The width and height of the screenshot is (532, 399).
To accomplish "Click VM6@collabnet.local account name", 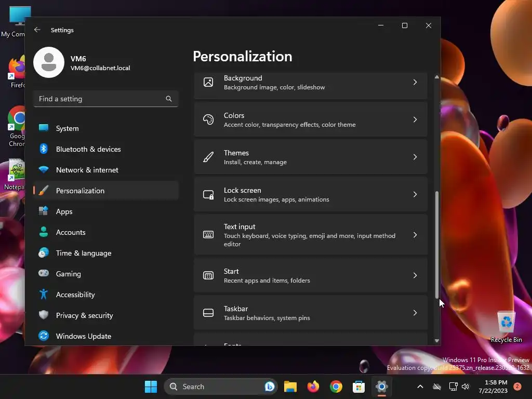I will click(x=100, y=68).
